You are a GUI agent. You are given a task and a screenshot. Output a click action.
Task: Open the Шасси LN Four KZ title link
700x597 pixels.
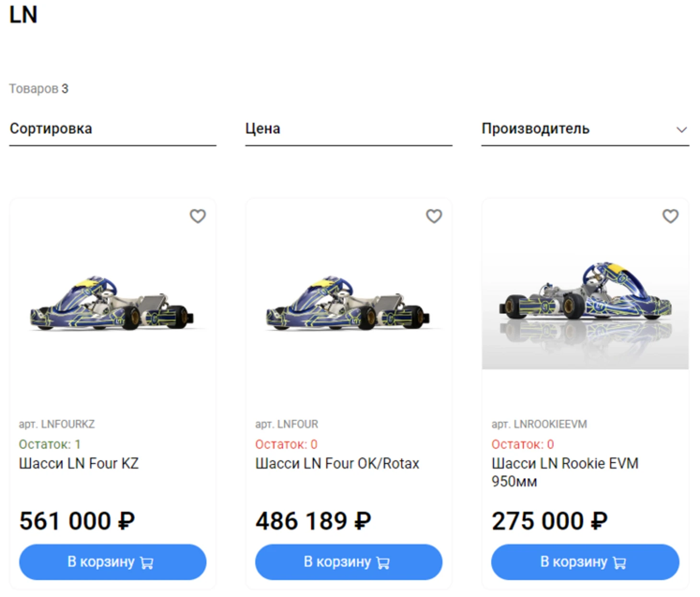pos(79,463)
